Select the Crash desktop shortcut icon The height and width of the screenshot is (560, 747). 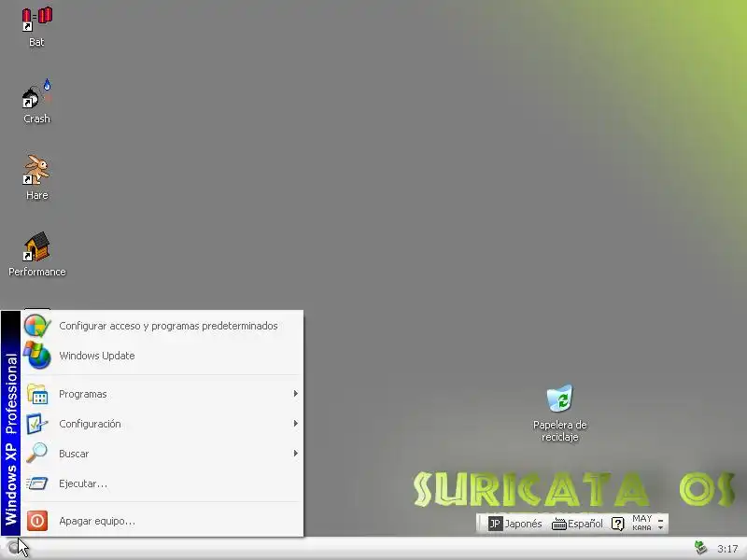[36, 94]
